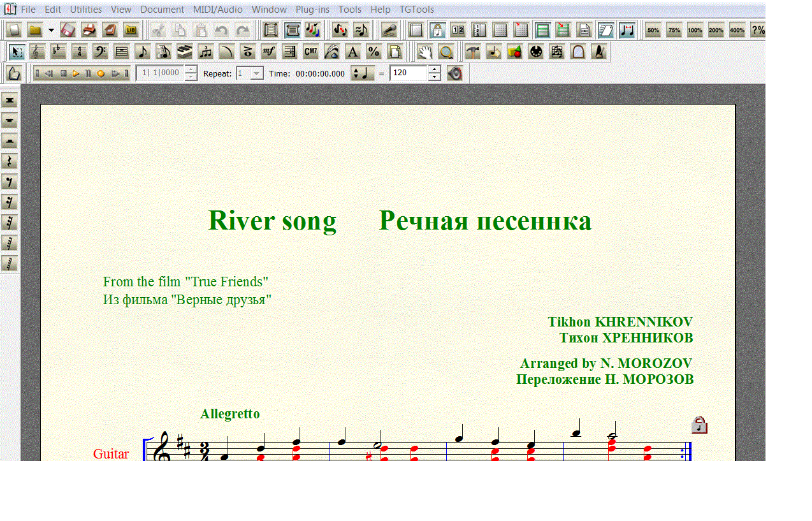This screenshot has width=812, height=521.
Task: Save the document with floppy disk icon
Action: coord(68,30)
